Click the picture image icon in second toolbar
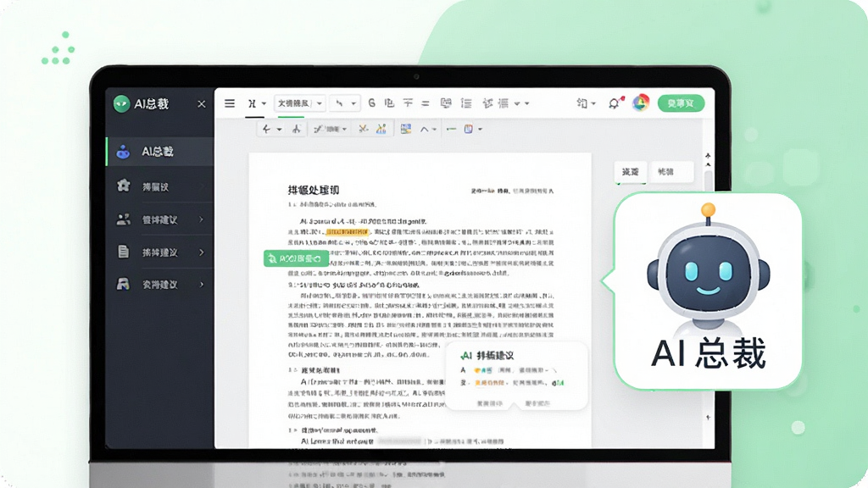 (x=406, y=129)
